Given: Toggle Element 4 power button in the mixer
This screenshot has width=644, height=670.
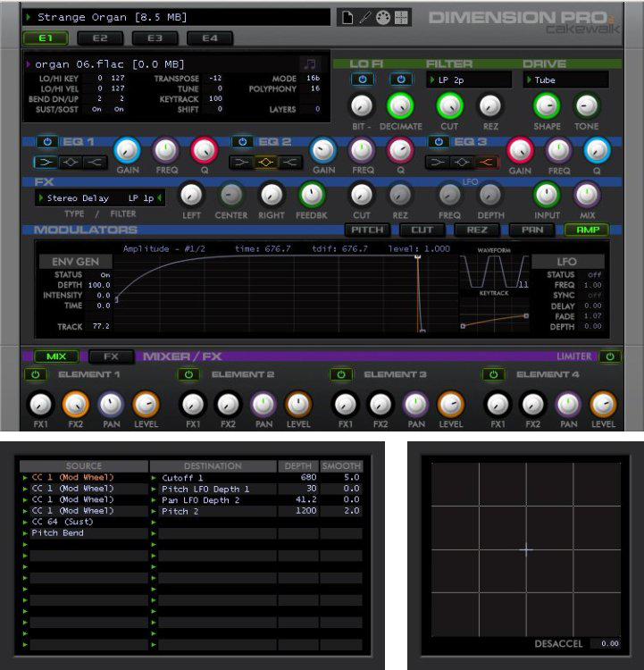Looking at the screenshot, I should pyautogui.click(x=494, y=374).
